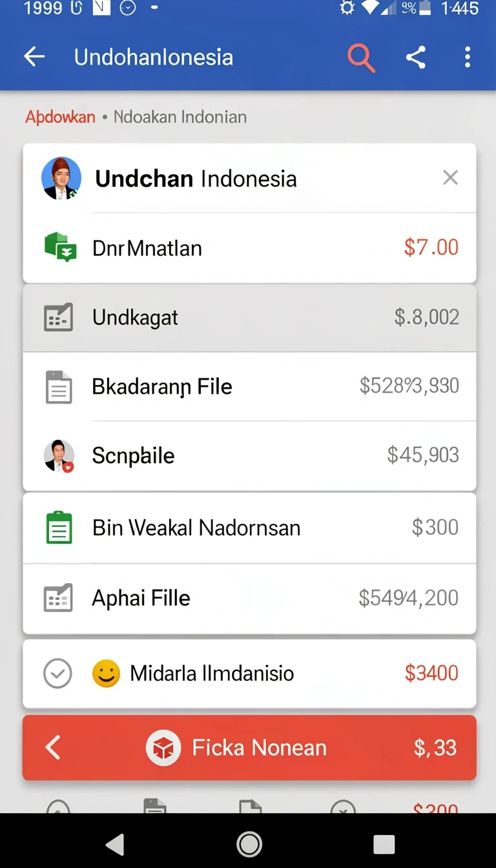Open Android recent apps square button

(384, 844)
